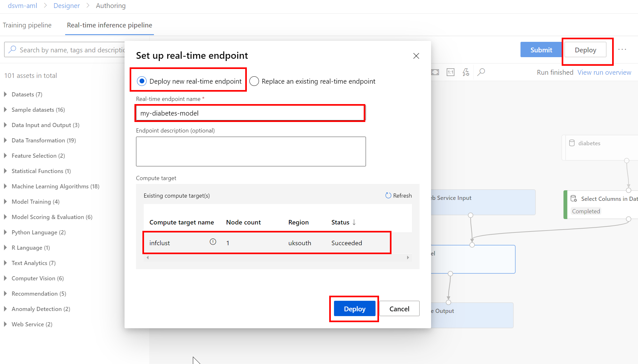Sort by the Status column arrow
Image resolution: width=638 pixels, height=364 pixels.
coord(354,222)
